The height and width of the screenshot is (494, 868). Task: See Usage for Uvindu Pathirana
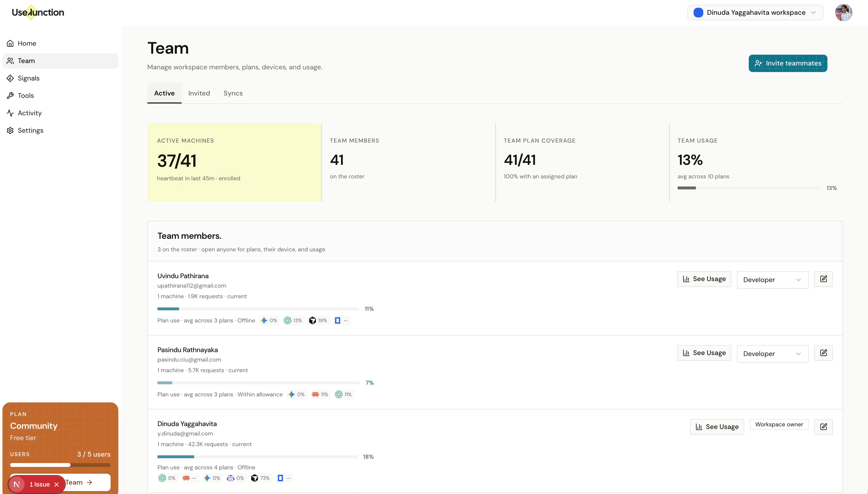(704, 279)
